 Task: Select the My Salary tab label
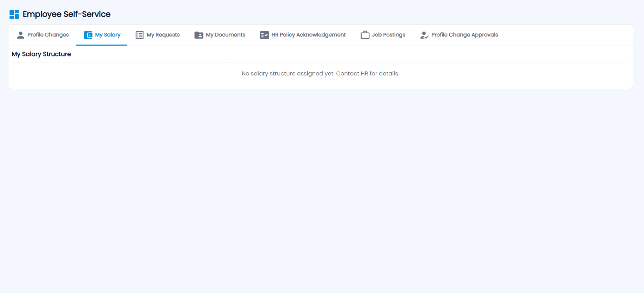click(108, 35)
